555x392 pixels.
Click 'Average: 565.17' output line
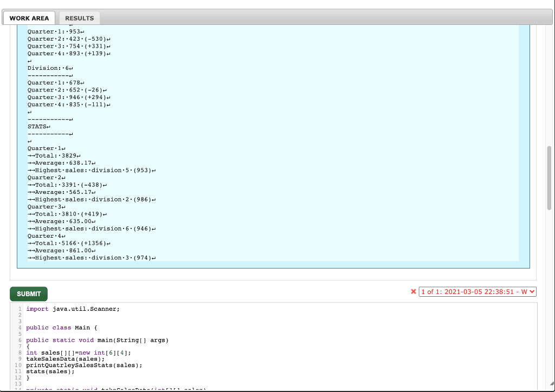coord(62,192)
